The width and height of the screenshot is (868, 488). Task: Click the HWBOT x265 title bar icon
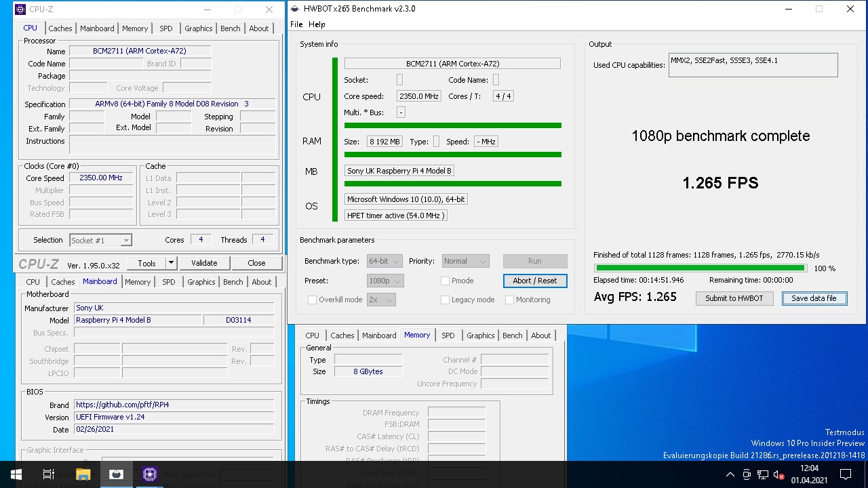click(x=296, y=9)
